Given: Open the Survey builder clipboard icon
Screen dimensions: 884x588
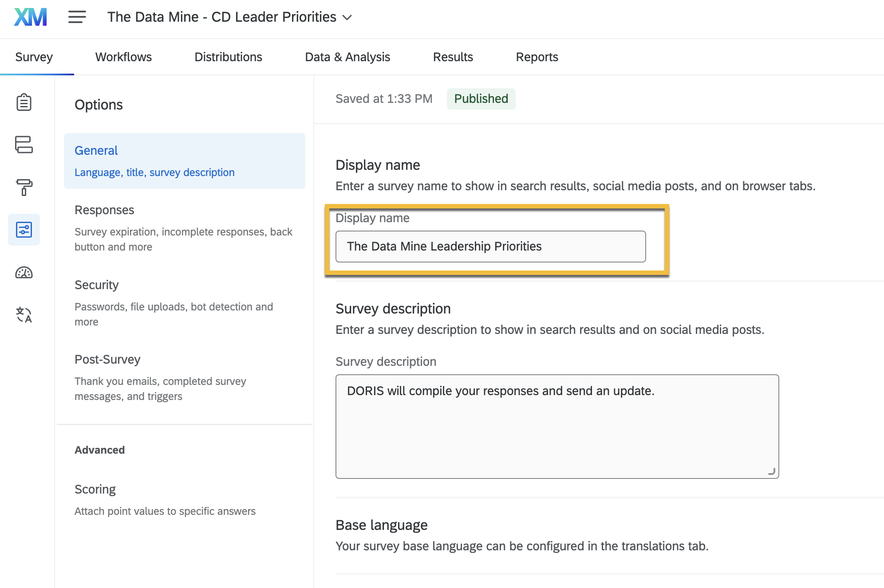Looking at the screenshot, I should [x=24, y=102].
